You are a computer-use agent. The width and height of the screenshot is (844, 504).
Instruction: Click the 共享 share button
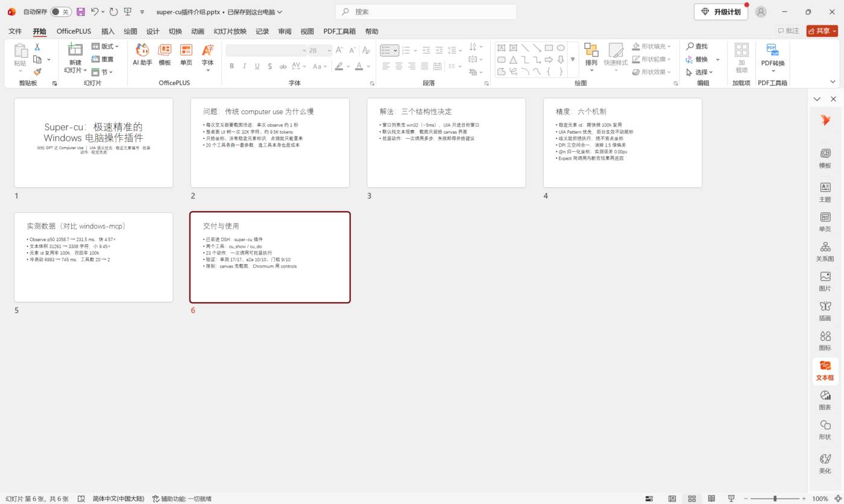[x=822, y=31]
